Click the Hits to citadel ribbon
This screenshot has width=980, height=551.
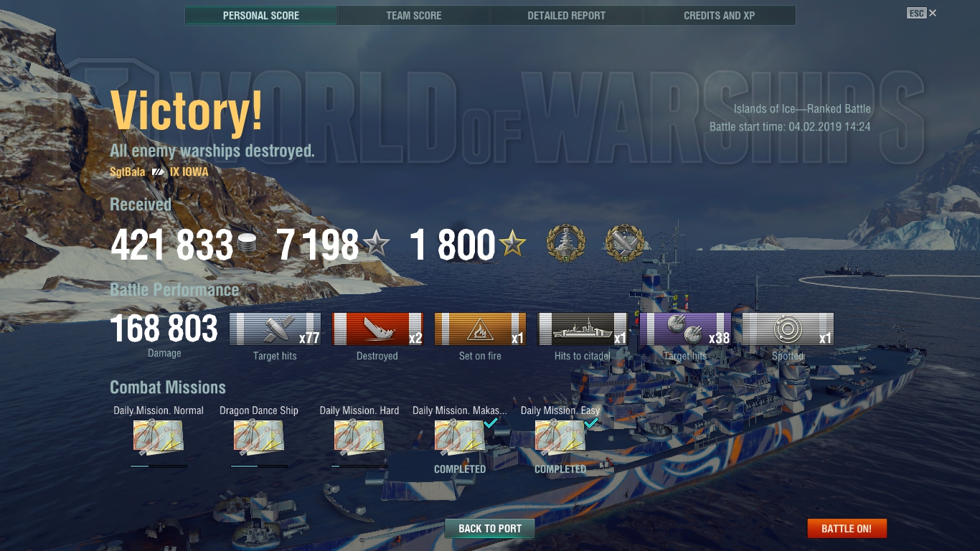(583, 329)
